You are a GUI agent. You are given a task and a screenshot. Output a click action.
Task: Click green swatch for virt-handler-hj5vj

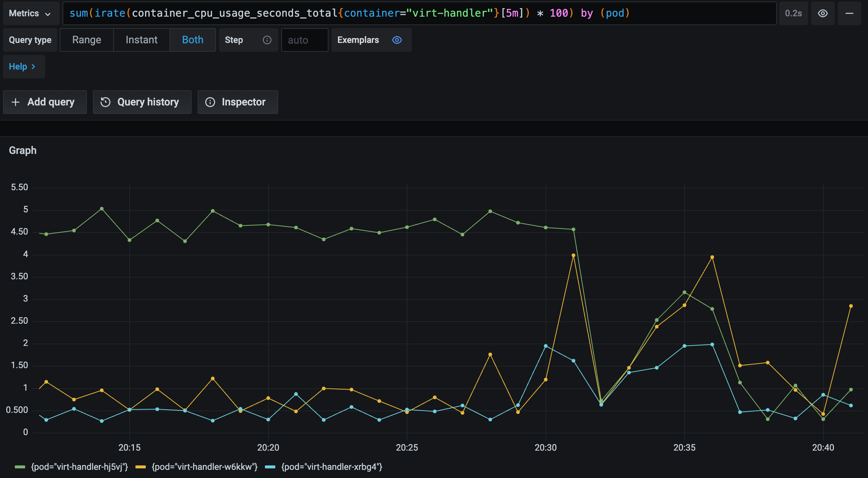20,467
